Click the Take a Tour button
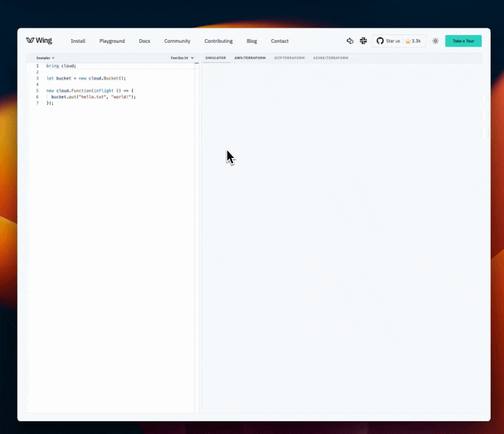Image resolution: width=504 pixels, height=434 pixels. tap(463, 41)
